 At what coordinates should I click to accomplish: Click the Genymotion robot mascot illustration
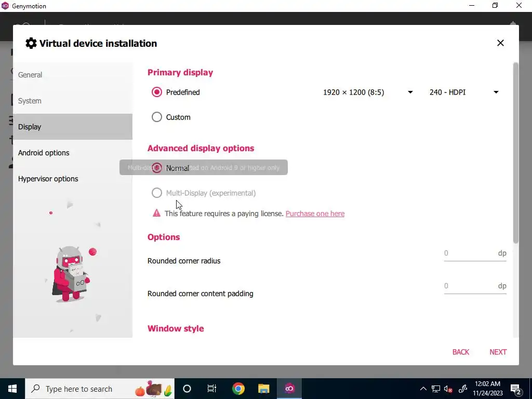point(72,274)
